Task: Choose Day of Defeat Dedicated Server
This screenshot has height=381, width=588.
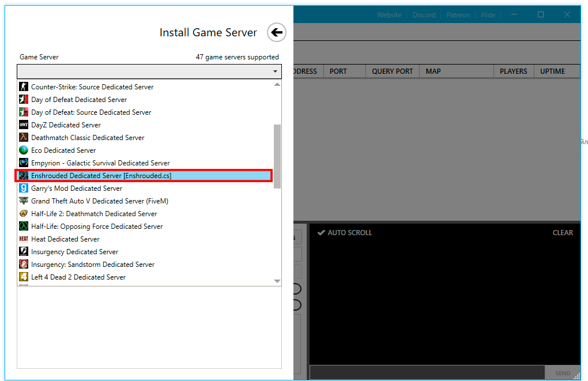Action: point(145,99)
